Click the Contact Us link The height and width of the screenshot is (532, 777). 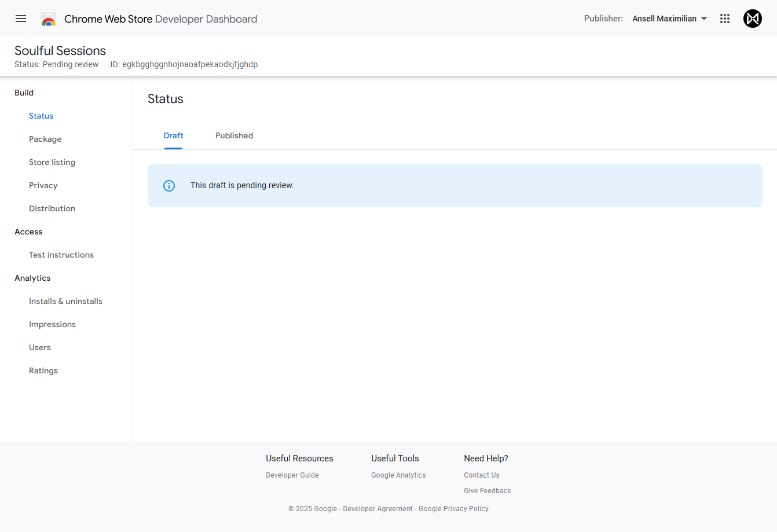[481, 475]
